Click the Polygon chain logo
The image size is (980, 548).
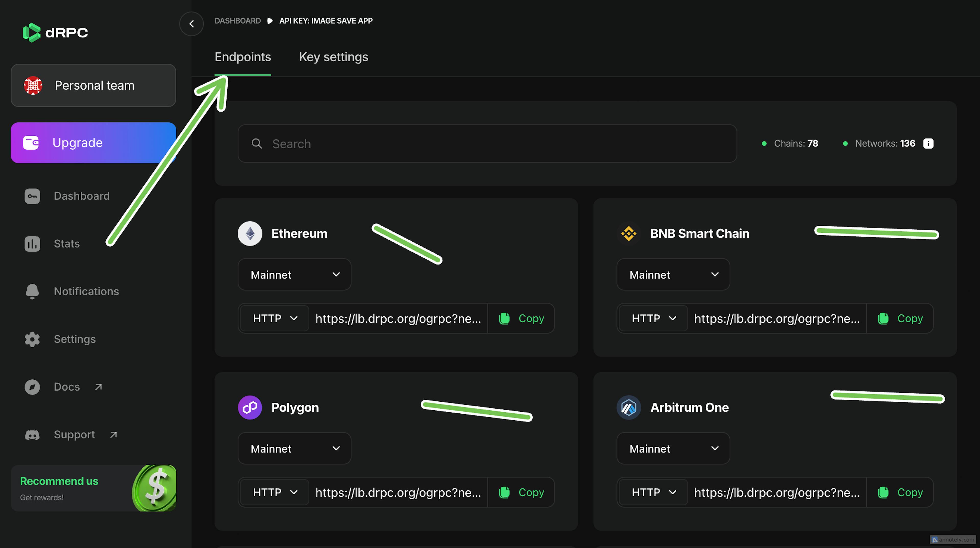pyautogui.click(x=250, y=407)
